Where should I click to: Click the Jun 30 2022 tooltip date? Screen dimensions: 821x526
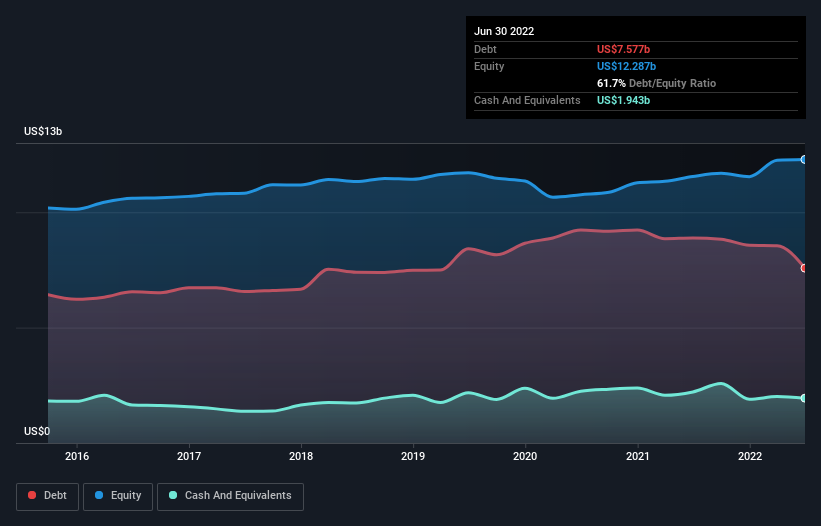point(504,31)
